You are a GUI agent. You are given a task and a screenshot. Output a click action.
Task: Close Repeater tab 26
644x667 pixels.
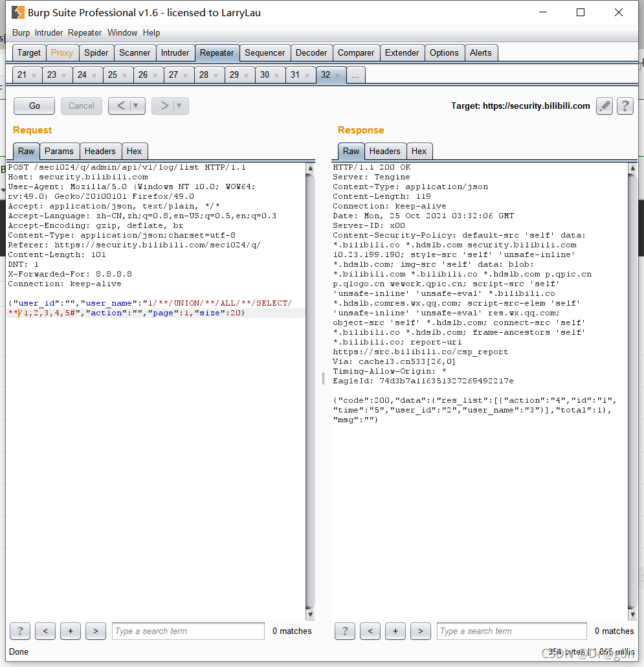pyautogui.click(x=155, y=75)
